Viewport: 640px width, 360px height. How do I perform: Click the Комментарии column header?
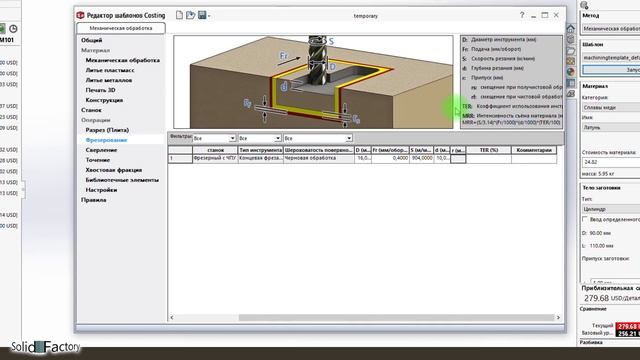click(x=534, y=150)
